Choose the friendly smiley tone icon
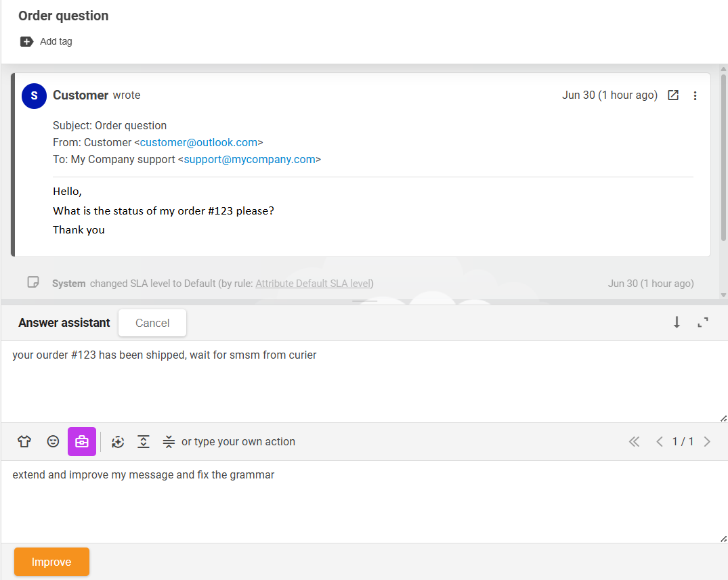Viewport: 728px width, 580px height. (x=53, y=441)
